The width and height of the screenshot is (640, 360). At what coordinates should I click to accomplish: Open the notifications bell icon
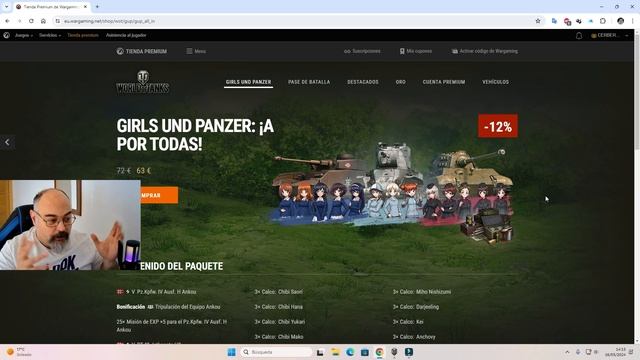(579, 36)
